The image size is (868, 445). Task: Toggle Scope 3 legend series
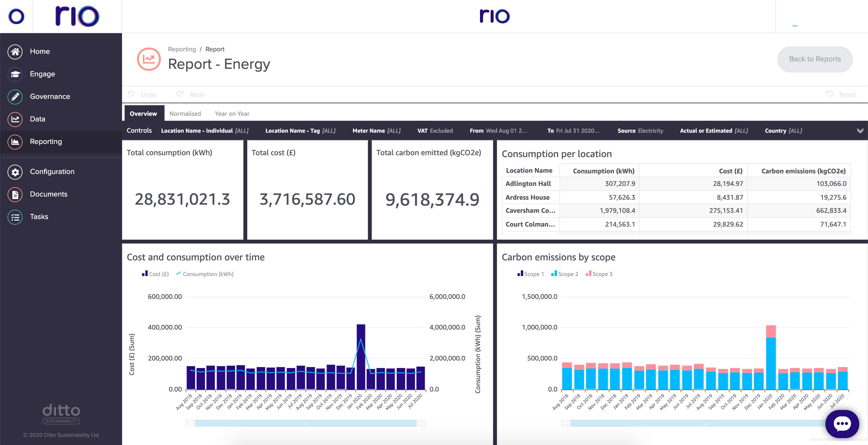point(599,274)
